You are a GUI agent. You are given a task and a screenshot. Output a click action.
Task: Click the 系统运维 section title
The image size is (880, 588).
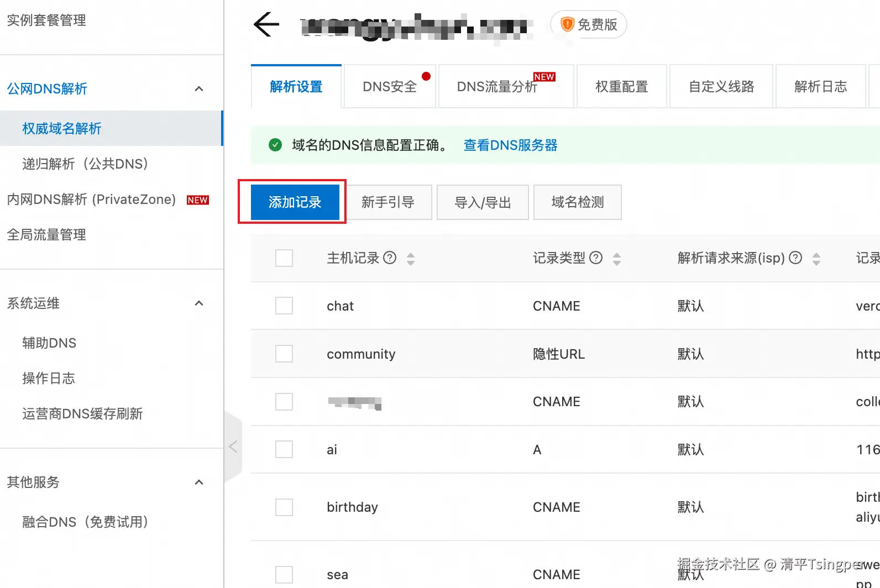pyautogui.click(x=33, y=303)
